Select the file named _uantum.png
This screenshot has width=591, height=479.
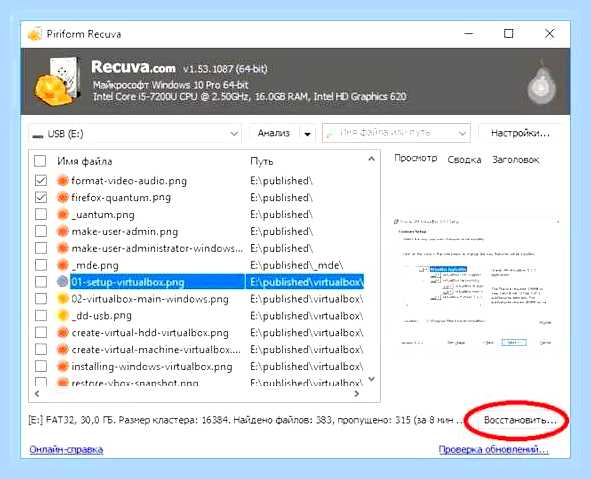(103, 215)
